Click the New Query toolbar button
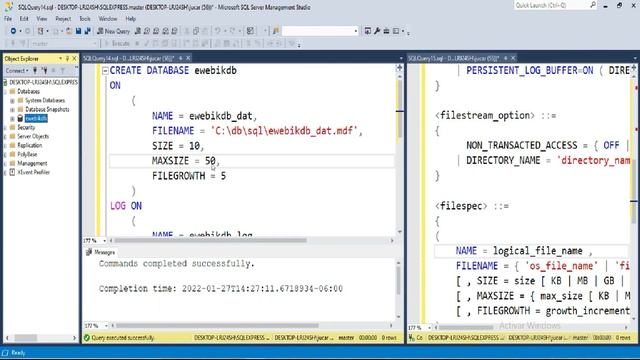This screenshot has height=360, width=640. [x=113, y=31]
